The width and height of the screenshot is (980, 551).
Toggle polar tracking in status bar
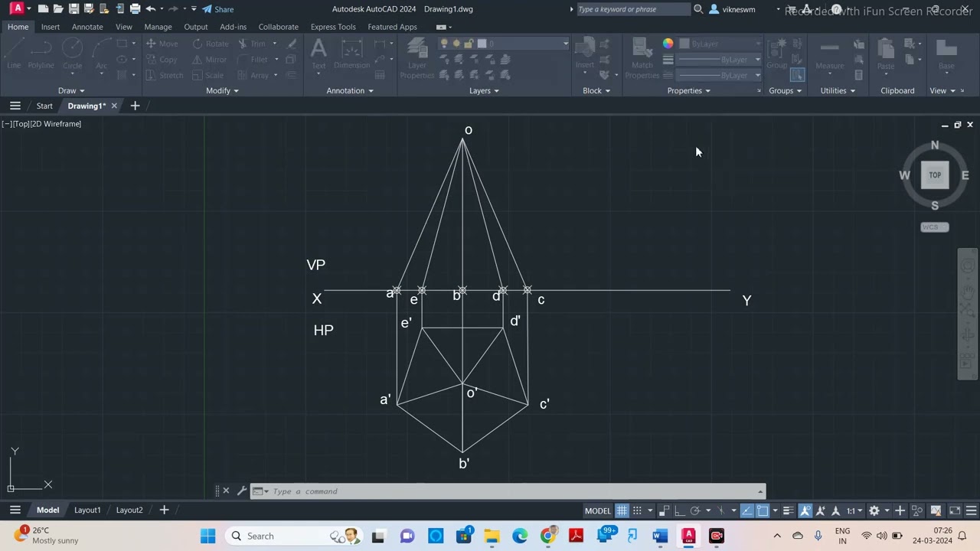click(x=695, y=510)
